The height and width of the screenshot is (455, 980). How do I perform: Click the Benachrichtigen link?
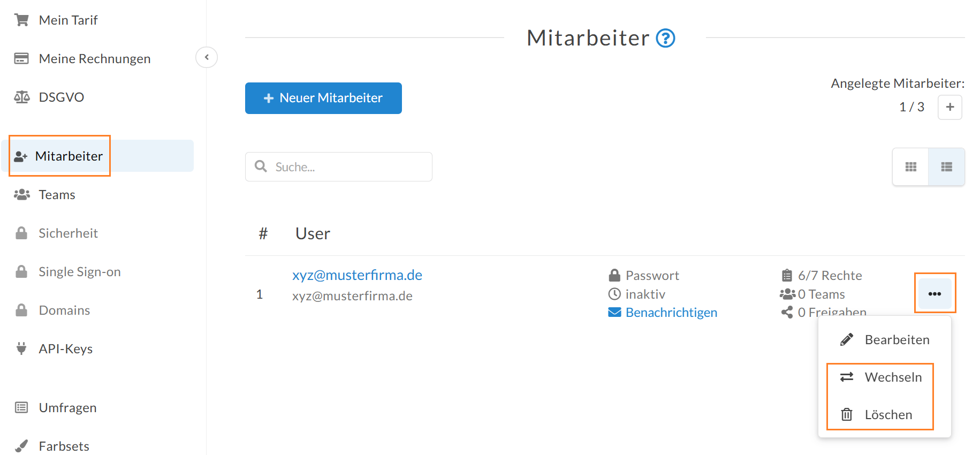[671, 313]
